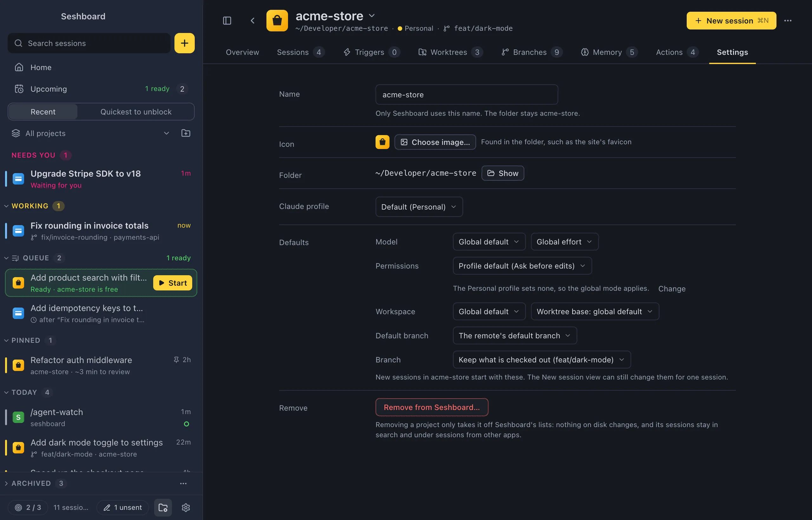Open the Memory tab
The width and height of the screenshot is (812, 520).
(x=609, y=52)
